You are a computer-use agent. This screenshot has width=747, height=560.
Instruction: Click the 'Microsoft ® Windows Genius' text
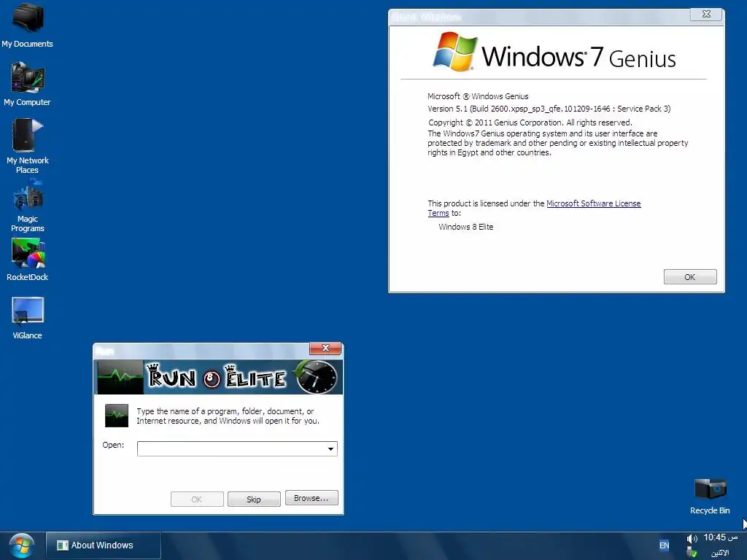(478, 96)
